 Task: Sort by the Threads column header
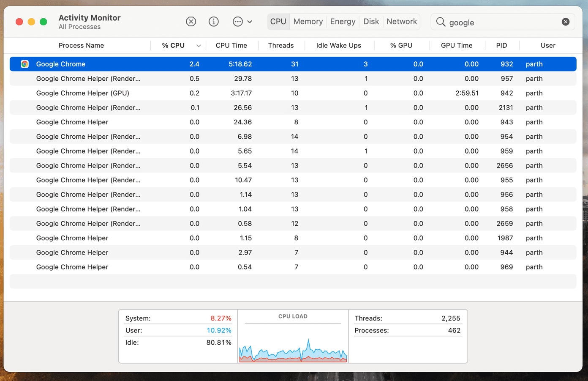(281, 45)
